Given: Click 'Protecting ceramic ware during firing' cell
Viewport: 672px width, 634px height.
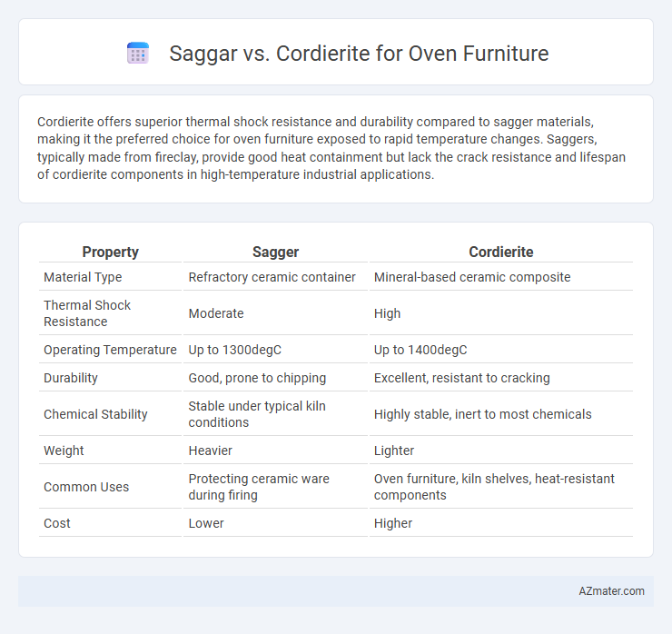Looking at the screenshot, I should click(x=259, y=487).
